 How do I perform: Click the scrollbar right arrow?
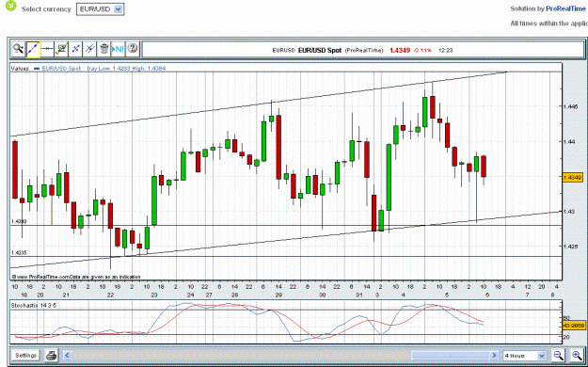494,355
